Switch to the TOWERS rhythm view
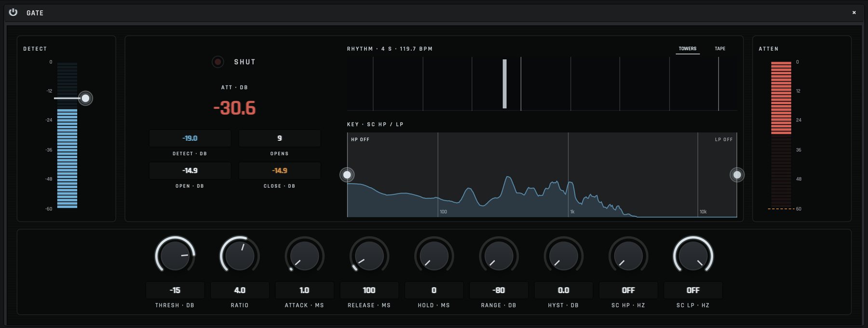 pyautogui.click(x=688, y=49)
